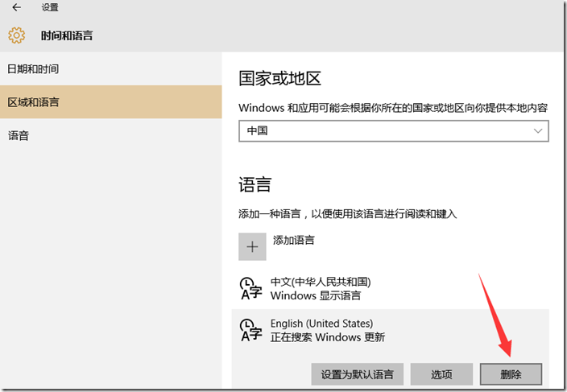The height and width of the screenshot is (392, 567).
Task: Click the 选项 button for English
Action: pyautogui.click(x=441, y=374)
